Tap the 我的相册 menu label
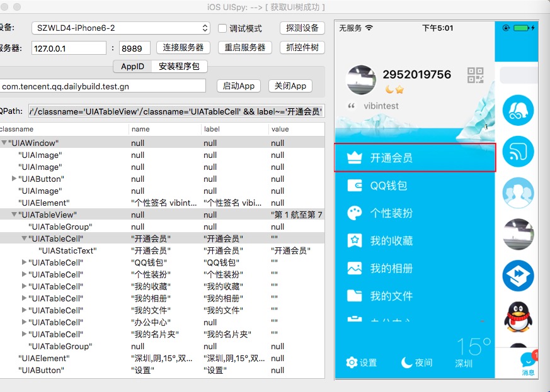The image size is (550, 392). [x=391, y=268]
